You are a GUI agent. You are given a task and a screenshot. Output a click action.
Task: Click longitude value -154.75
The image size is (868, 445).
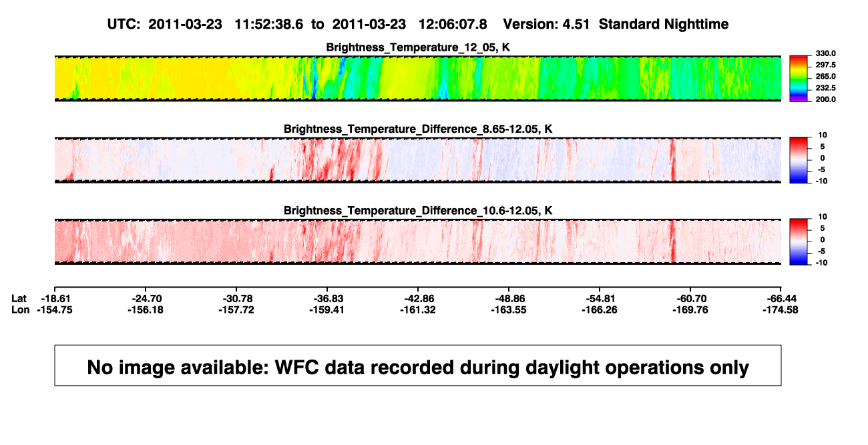point(55,310)
